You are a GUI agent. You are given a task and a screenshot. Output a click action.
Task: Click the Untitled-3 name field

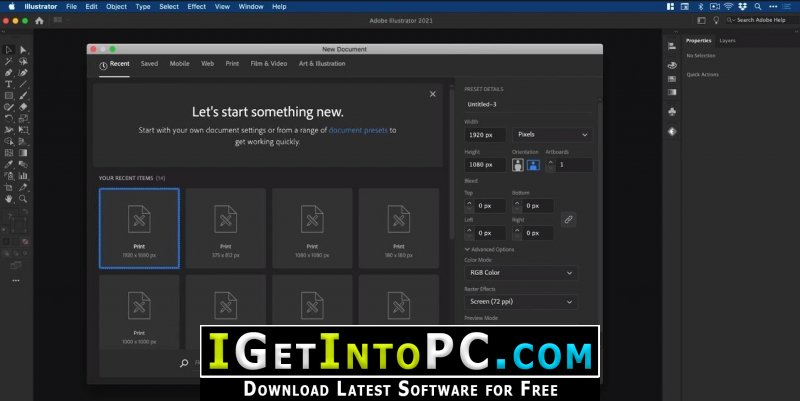point(529,105)
